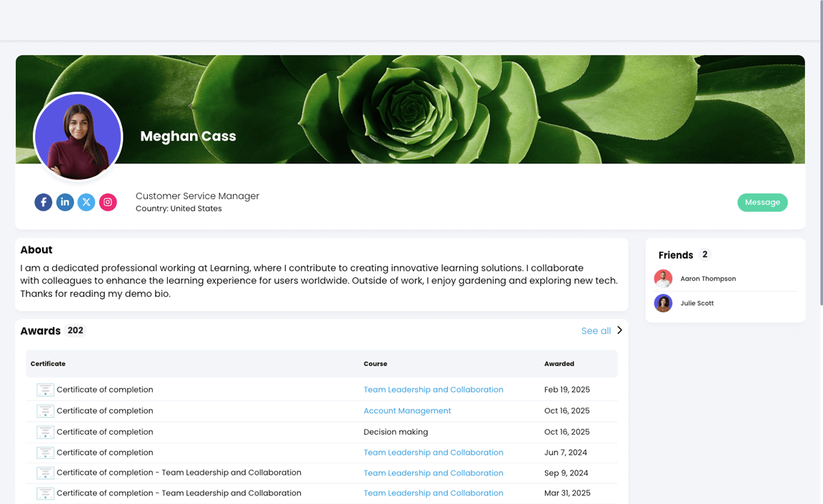823x504 pixels.
Task: Open Julie Scott's friend entry
Action: tap(697, 303)
